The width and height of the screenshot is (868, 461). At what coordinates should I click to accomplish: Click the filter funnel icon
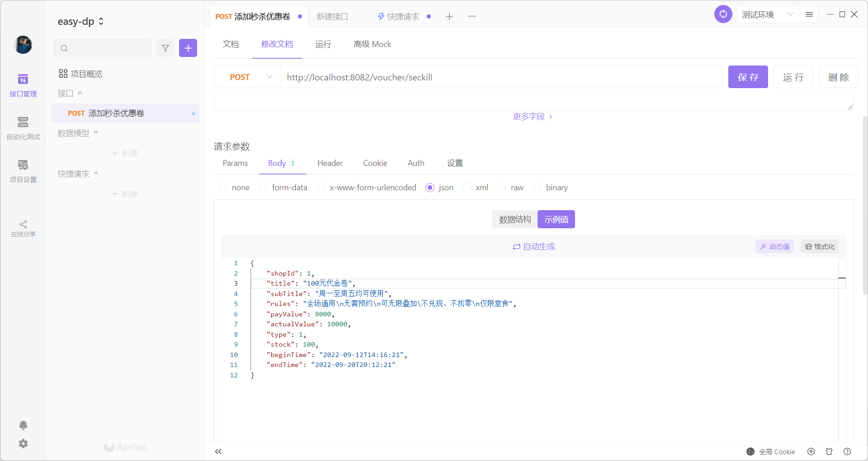(x=165, y=48)
